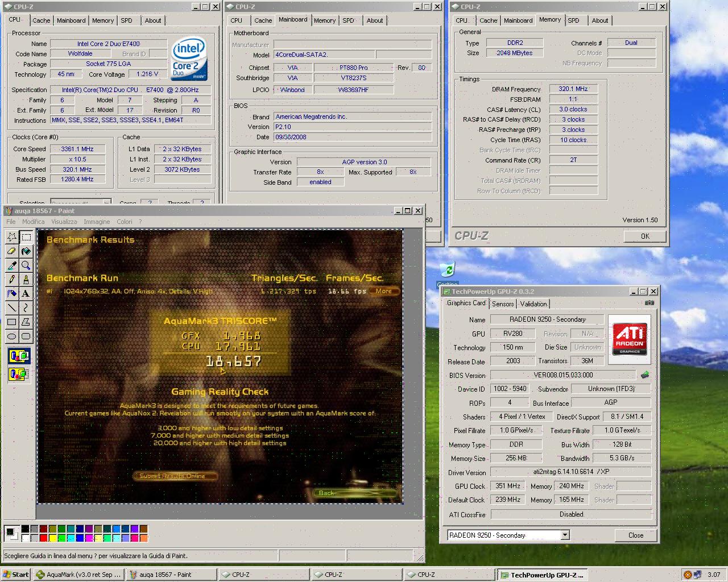Select black color swatch in Paint palette

coord(25,529)
